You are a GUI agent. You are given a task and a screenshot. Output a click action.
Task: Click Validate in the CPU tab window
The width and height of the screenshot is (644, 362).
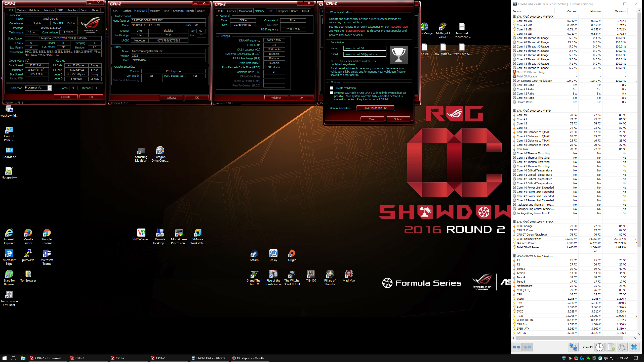coord(66,97)
